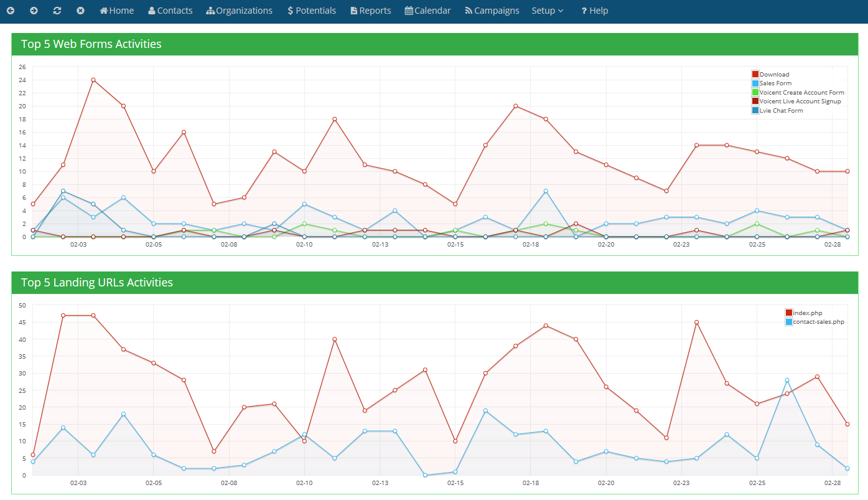Toggle the Download series in the legend
This screenshot has width=868, height=500.
(770, 73)
